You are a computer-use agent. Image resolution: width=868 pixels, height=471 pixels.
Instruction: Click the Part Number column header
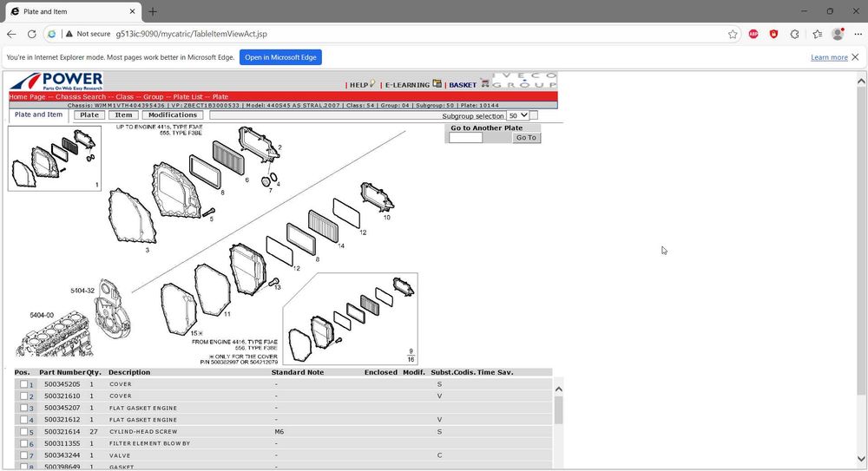click(62, 372)
